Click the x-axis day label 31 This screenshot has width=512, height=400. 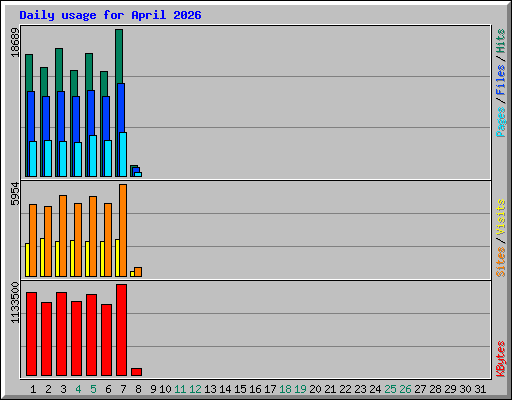[480, 389]
